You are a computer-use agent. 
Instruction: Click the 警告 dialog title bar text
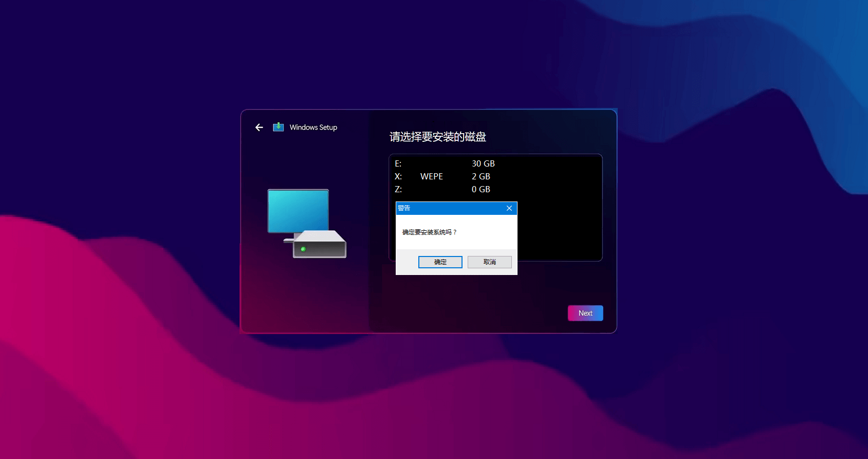point(404,208)
